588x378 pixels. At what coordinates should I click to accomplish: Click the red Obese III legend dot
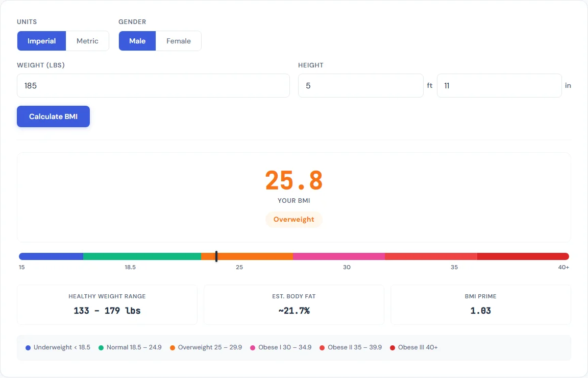pos(392,347)
